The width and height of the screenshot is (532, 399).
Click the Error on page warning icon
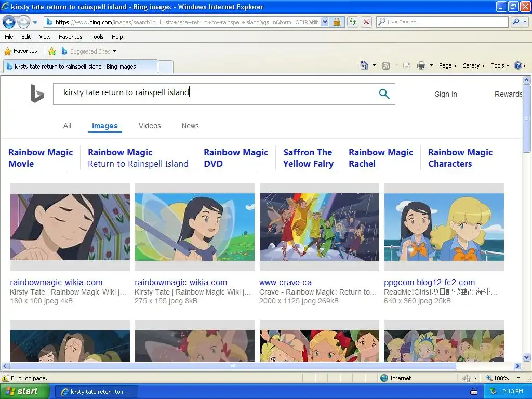5,378
